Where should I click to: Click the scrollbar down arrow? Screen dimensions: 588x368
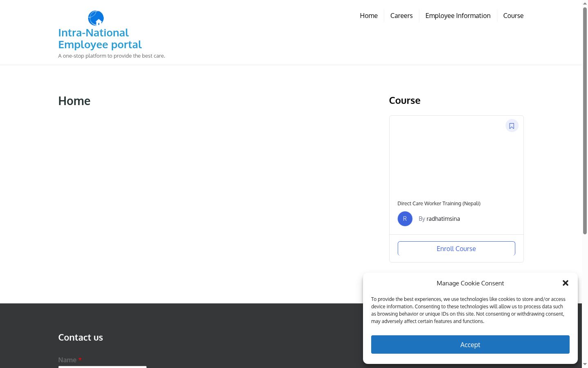585,364
